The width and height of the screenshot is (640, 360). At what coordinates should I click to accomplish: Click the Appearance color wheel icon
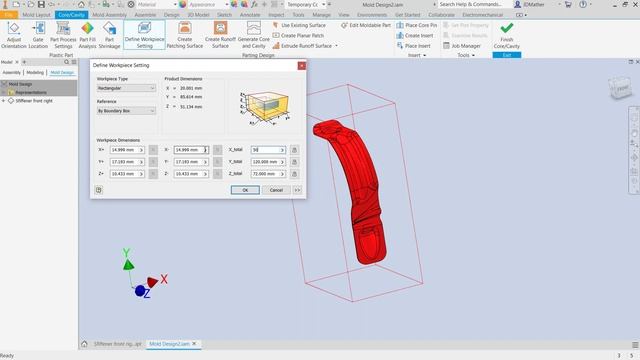point(182,4)
